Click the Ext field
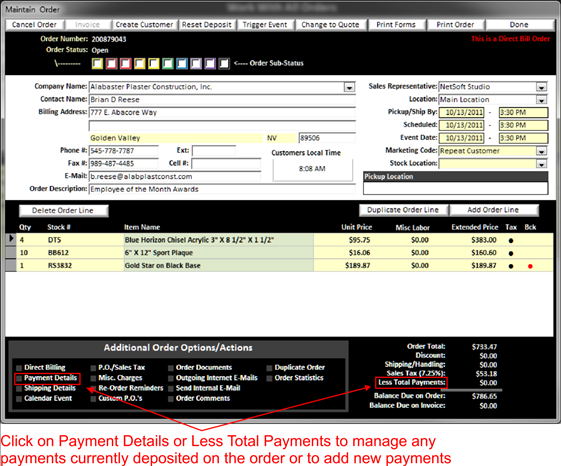This screenshot has height=466, width=561. click(x=214, y=151)
